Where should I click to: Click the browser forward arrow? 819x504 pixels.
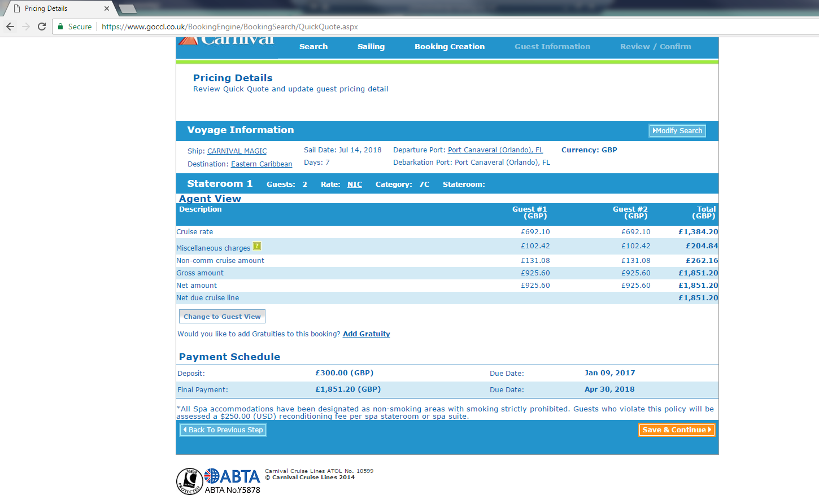(26, 27)
